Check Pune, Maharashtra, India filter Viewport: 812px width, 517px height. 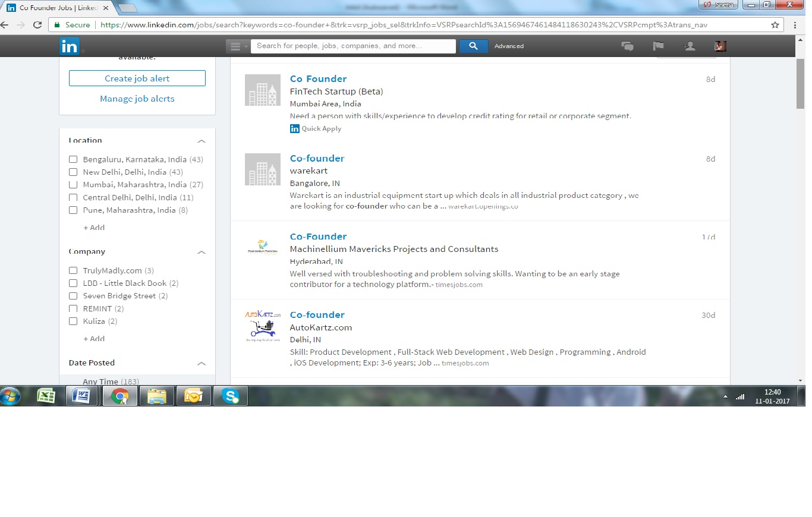click(x=73, y=210)
